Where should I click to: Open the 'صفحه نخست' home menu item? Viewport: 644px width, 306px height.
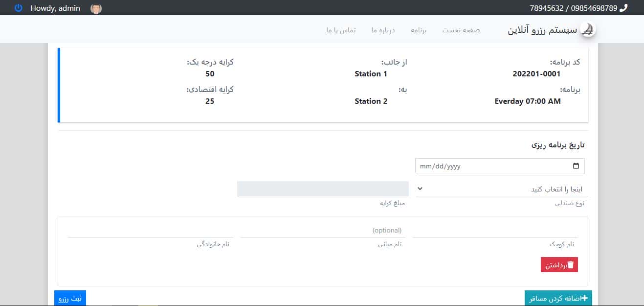pyautogui.click(x=461, y=30)
